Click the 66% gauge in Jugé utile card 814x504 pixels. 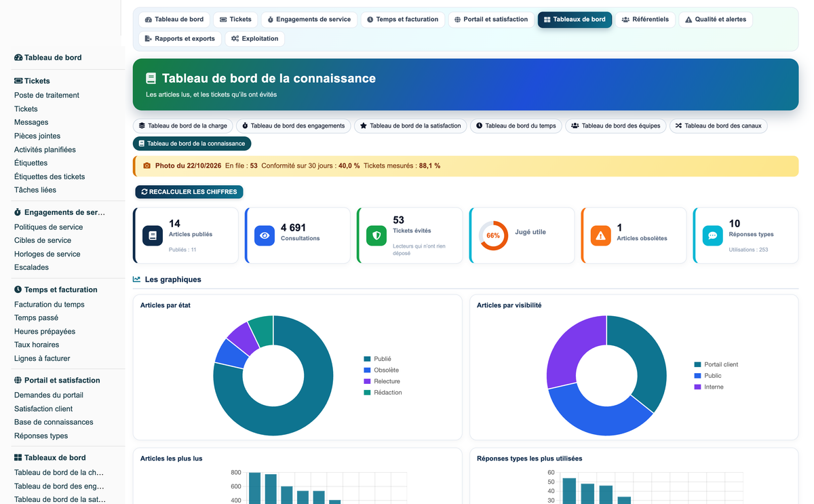click(493, 235)
